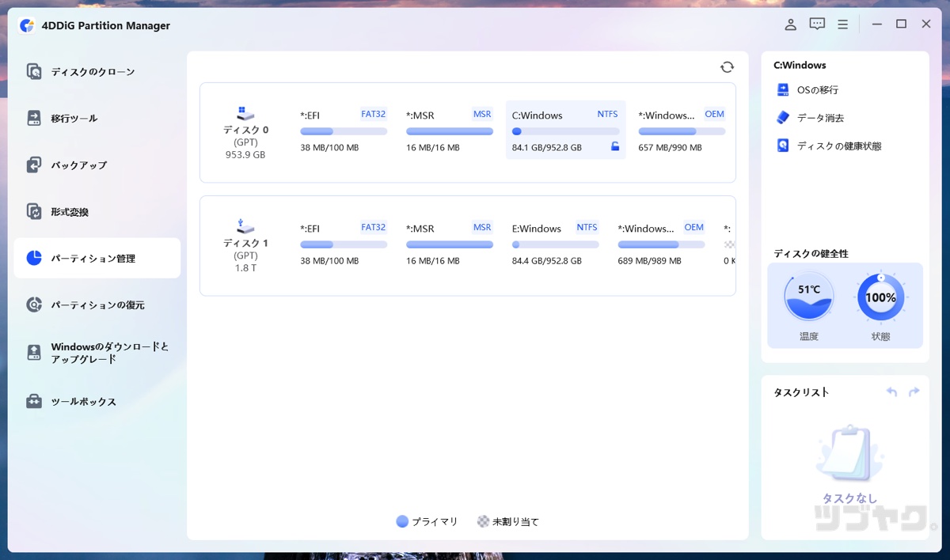Click the NTFS tag on C:Windows
This screenshot has height=560, width=950.
[607, 114]
